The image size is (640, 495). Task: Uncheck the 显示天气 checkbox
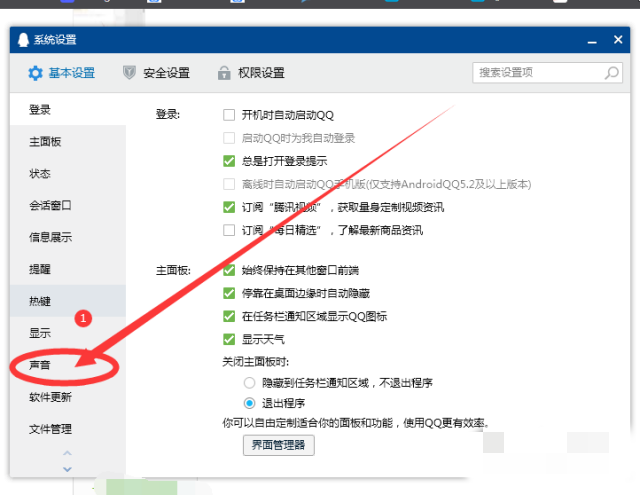pos(229,339)
